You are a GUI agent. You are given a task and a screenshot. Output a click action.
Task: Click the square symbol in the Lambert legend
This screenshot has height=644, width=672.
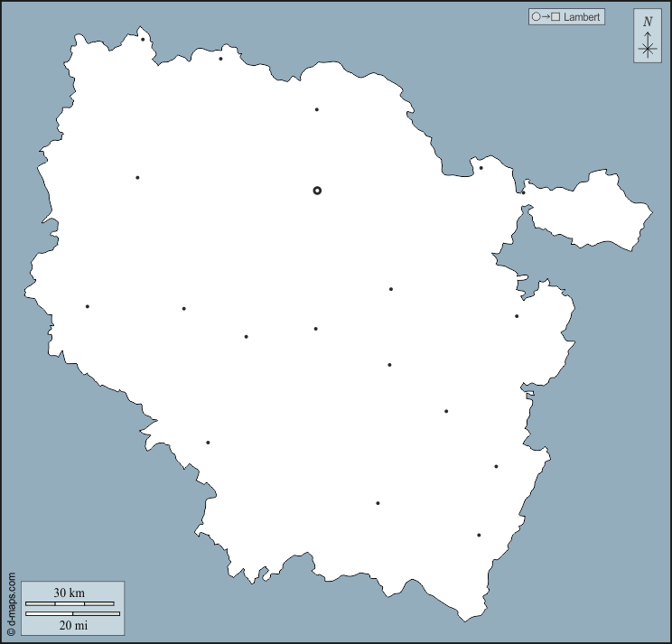click(x=555, y=17)
